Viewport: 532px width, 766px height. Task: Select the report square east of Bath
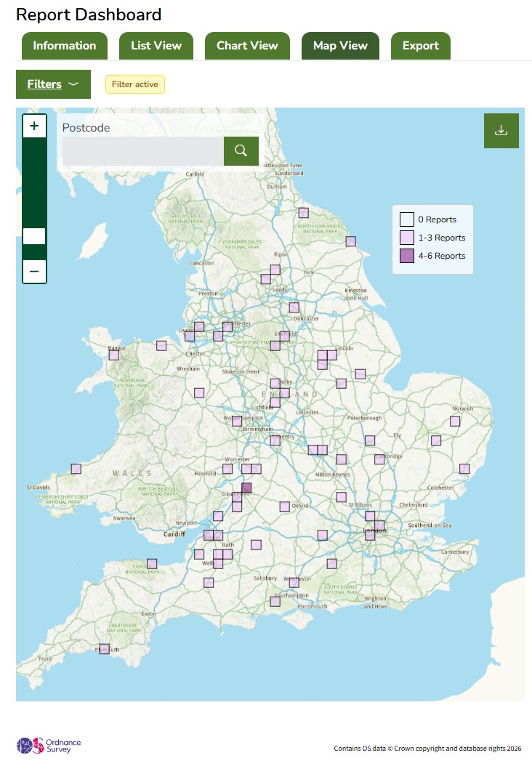256,544
